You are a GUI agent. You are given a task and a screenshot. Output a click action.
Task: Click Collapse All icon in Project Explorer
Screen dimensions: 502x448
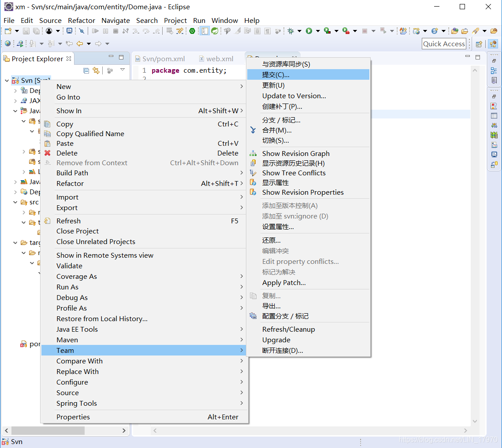(86, 70)
